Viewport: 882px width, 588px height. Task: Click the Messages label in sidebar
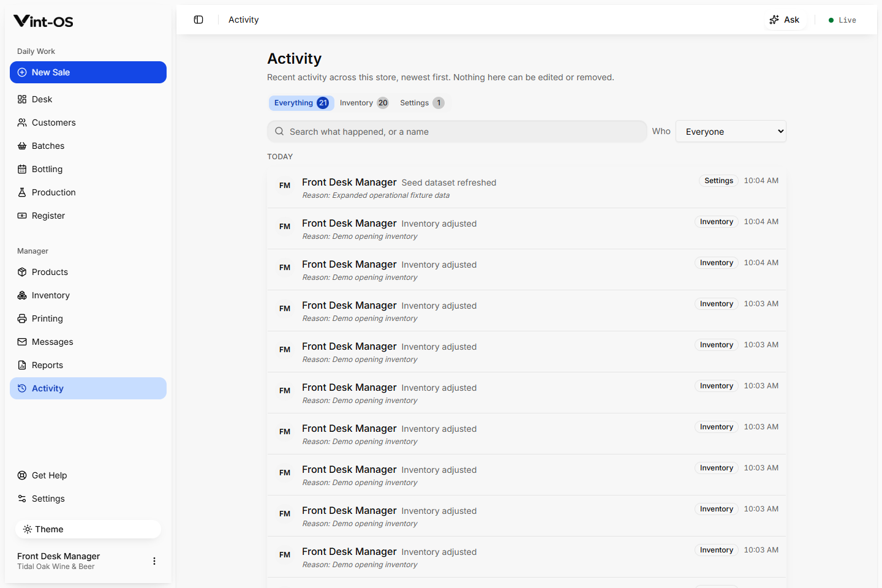53,342
